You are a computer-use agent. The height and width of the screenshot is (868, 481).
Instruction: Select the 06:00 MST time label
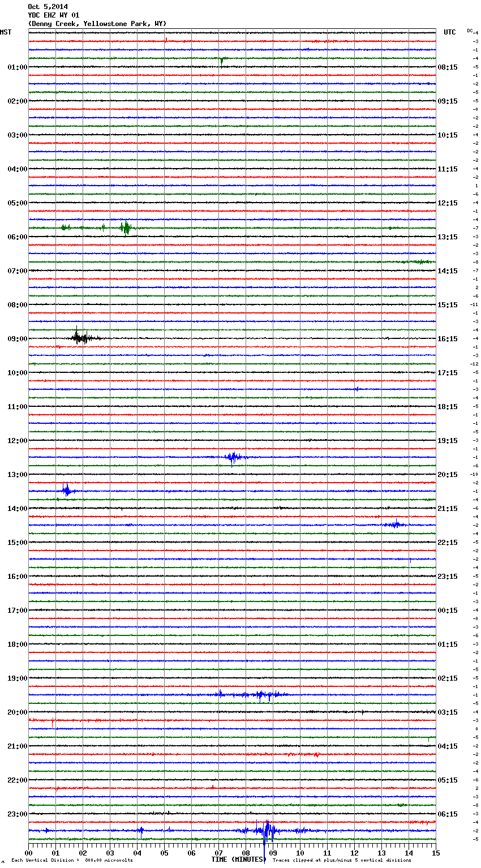pos(17,237)
